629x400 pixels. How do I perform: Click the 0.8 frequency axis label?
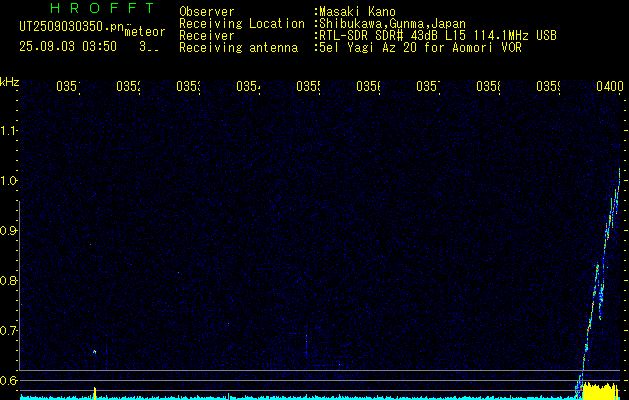[x=8, y=280]
